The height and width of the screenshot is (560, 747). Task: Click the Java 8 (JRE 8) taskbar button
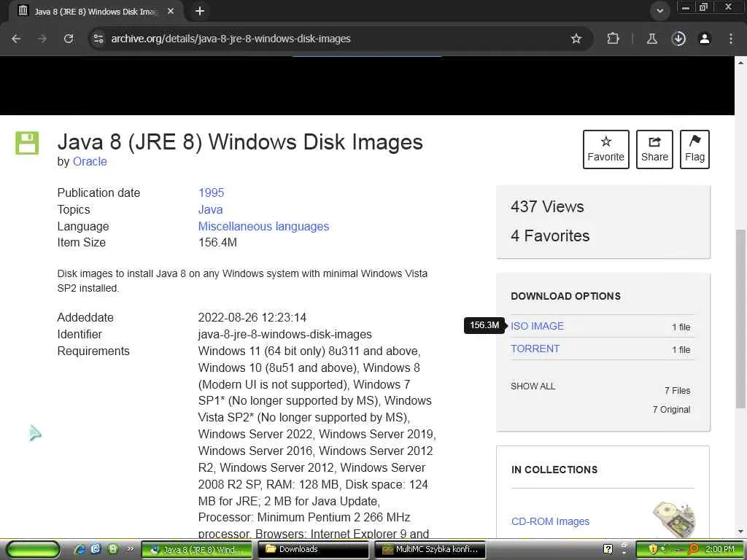click(197, 550)
